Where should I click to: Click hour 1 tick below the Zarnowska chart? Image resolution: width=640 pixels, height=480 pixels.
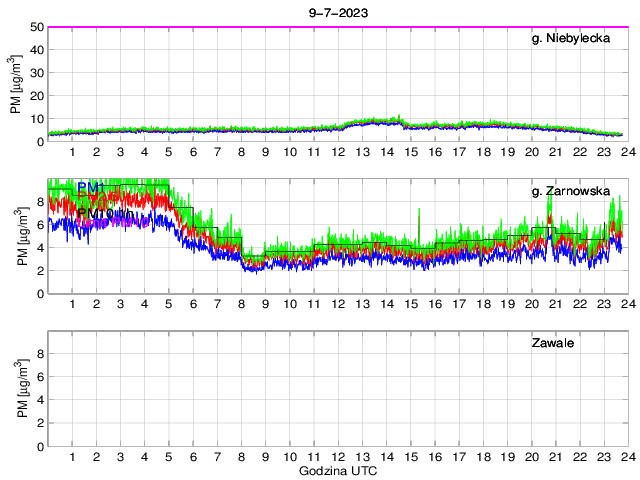[x=72, y=304]
